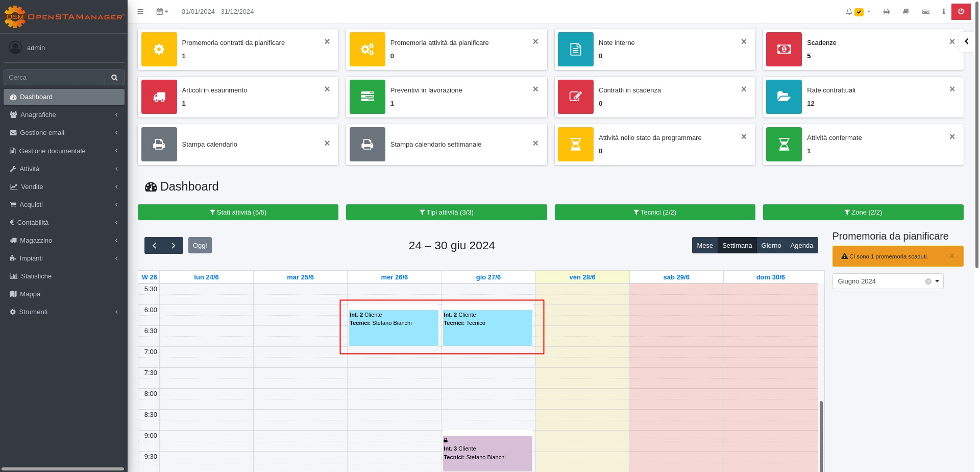Open the print icon in top bar
The height and width of the screenshot is (472, 980).
click(886, 11)
